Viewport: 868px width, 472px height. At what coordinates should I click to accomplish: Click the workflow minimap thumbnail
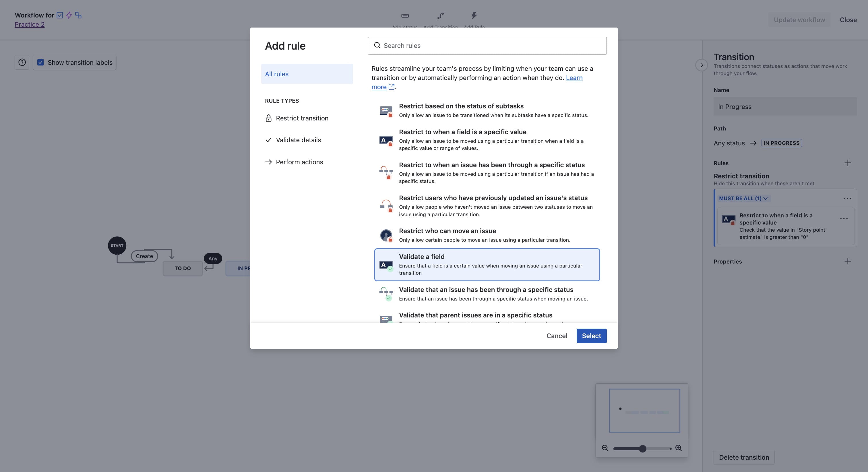(644, 411)
